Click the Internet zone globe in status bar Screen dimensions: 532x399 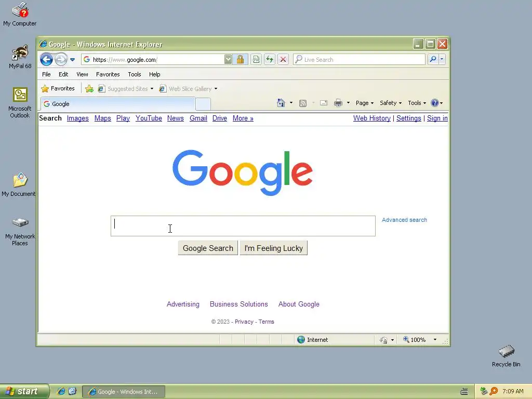click(x=301, y=340)
